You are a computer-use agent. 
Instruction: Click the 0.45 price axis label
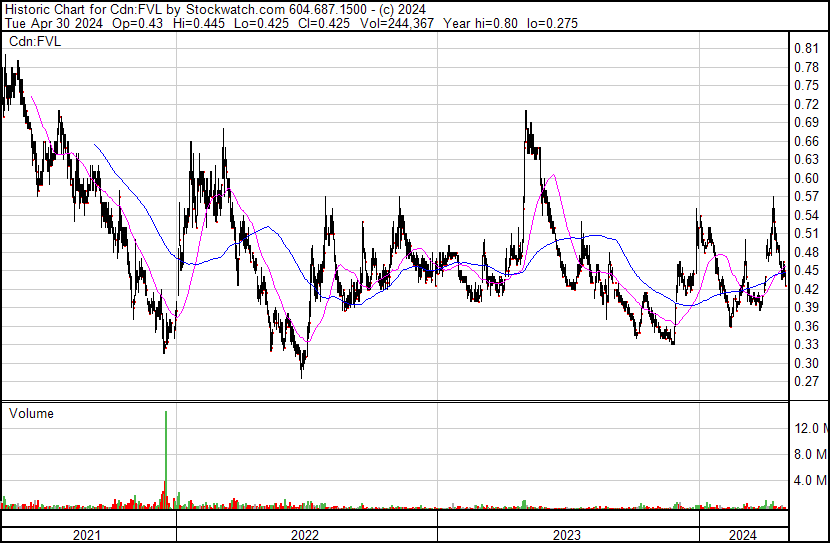(x=806, y=271)
